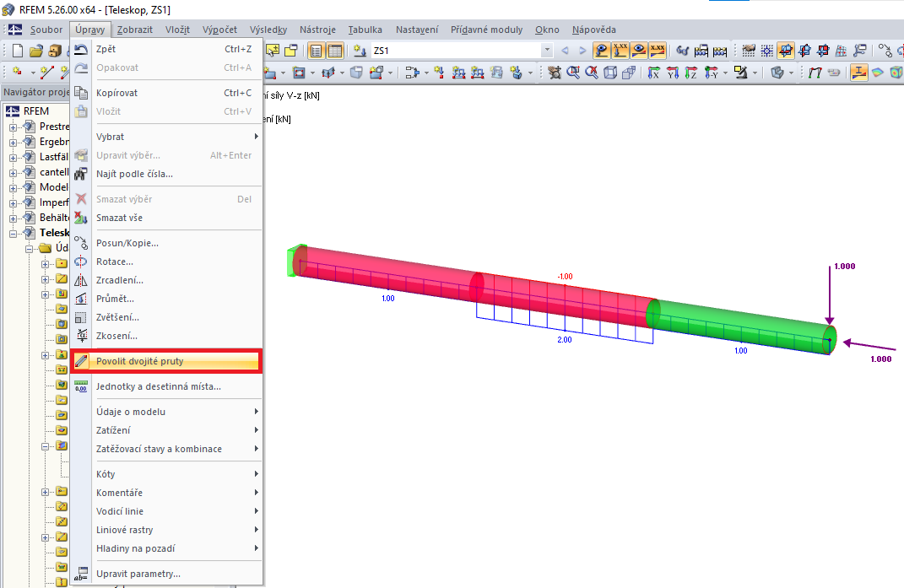Click the Rotace icon in menu
The height and width of the screenshot is (588, 904).
[x=81, y=262]
